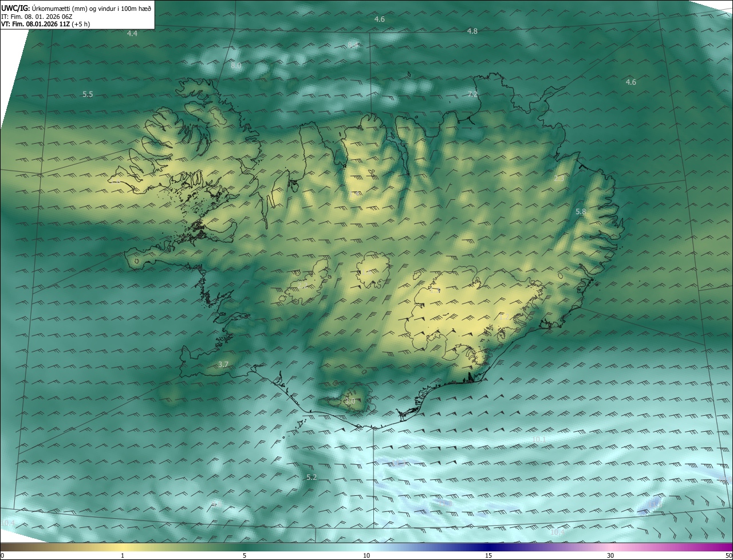
Task: Select the 'VT: Fim. 08.01.2026 11Z (+5 h)' line
Action: point(45,24)
